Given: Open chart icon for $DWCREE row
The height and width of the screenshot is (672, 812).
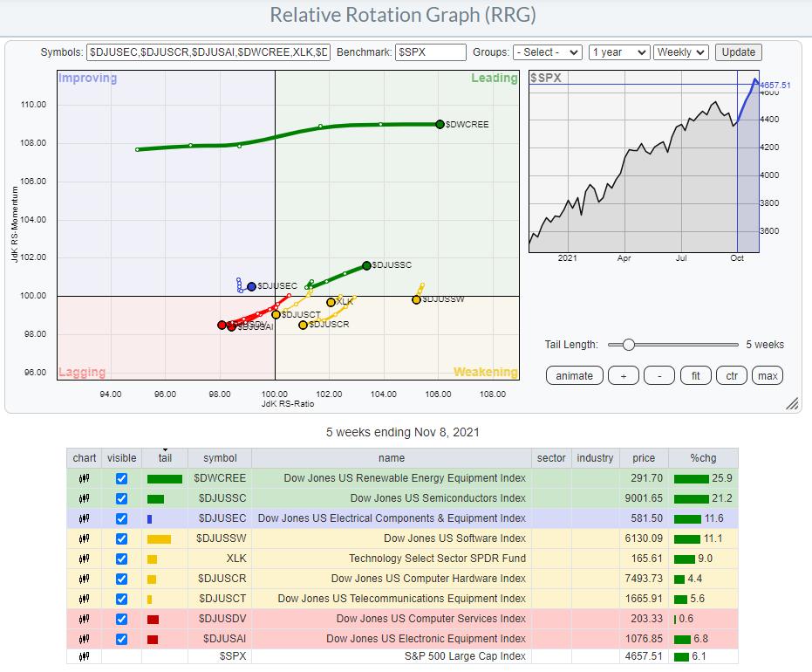Looking at the screenshot, I should [x=85, y=478].
